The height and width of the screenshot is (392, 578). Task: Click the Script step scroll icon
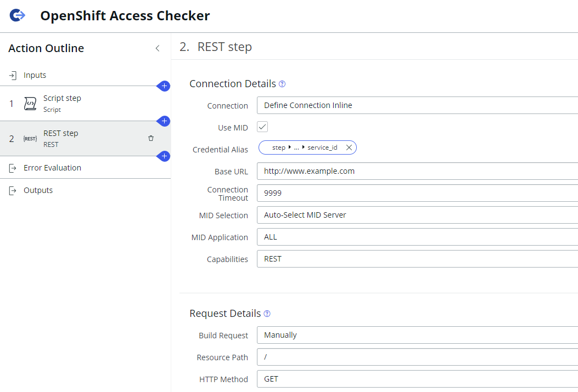30,104
